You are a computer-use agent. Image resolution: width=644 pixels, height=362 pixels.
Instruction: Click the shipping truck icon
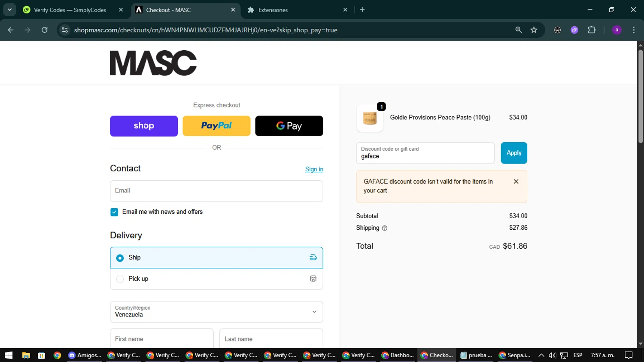313,258
